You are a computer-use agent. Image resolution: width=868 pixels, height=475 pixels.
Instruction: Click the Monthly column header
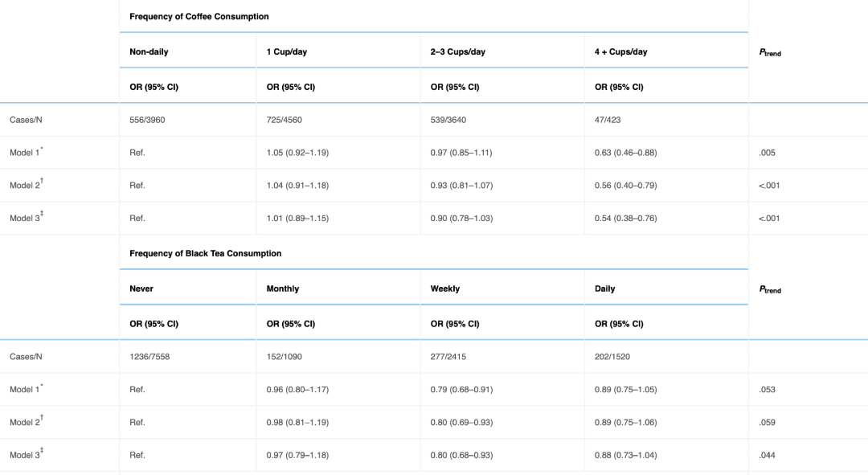point(282,289)
